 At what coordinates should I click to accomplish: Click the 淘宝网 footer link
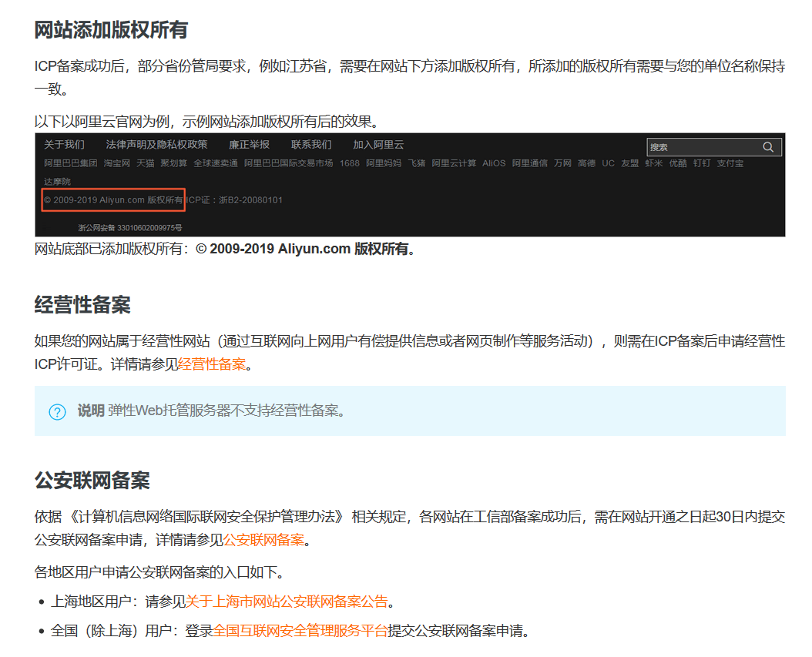[117, 163]
